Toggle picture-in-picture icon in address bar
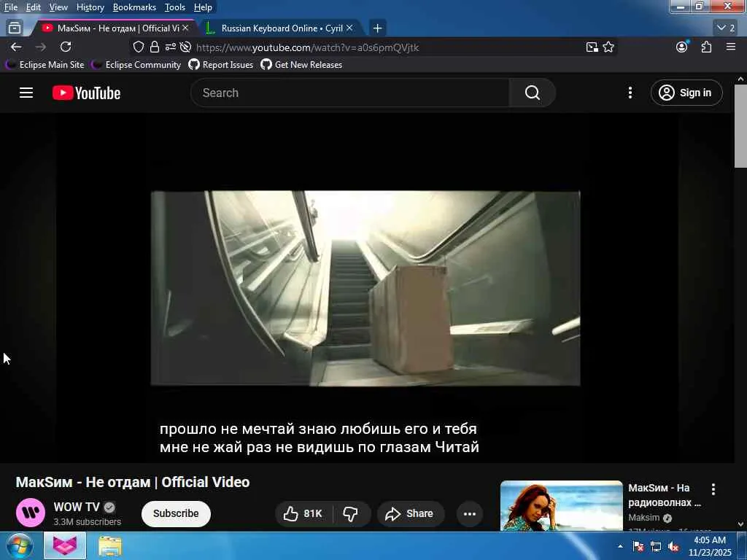The image size is (747, 560). point(592,47)
